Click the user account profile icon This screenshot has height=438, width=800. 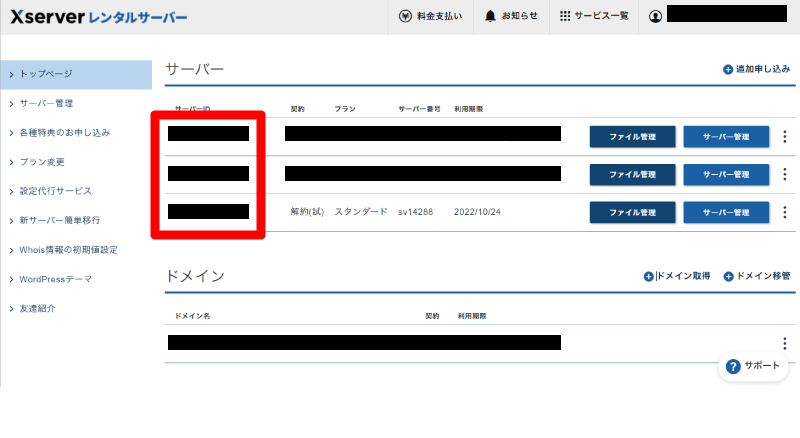pyautogui.click(x=655, y=17)
